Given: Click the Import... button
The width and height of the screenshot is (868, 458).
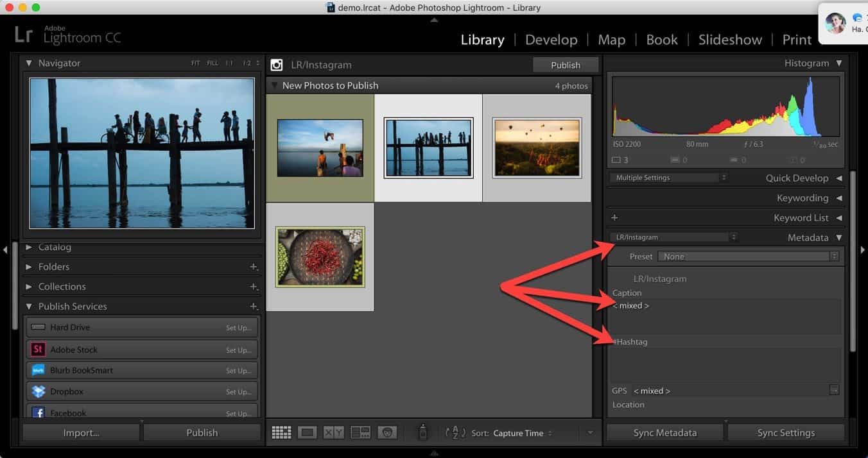Looking at the screenshot, I should [81, 433].
